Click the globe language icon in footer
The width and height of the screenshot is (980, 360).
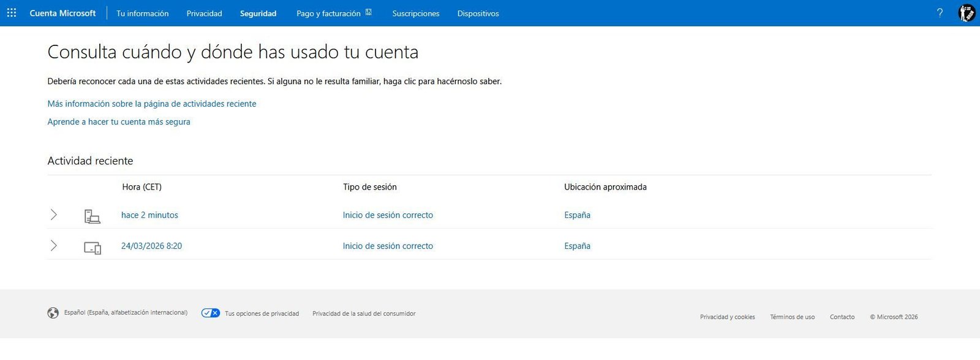coord(53,313)
